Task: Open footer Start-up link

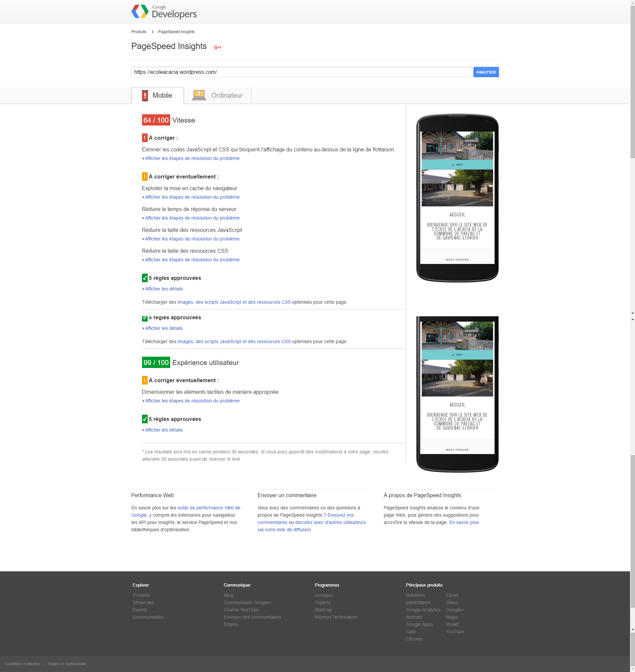Action: [x=323, y=610]
